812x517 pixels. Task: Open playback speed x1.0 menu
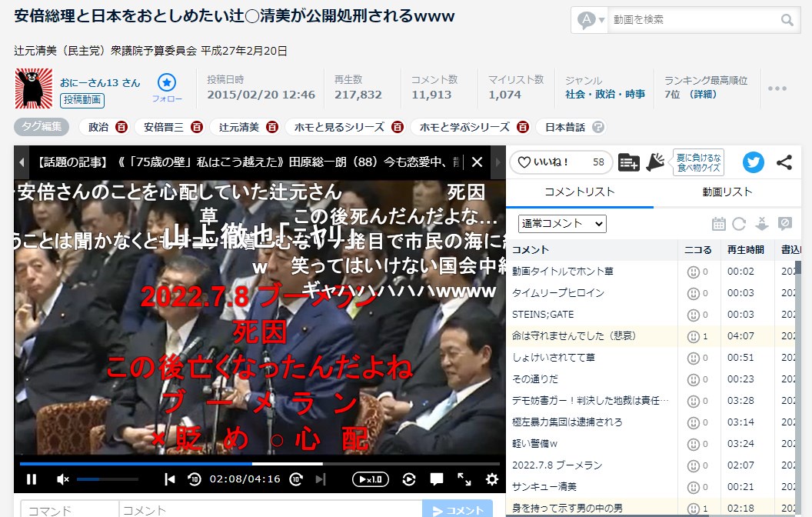pos(371,479)
